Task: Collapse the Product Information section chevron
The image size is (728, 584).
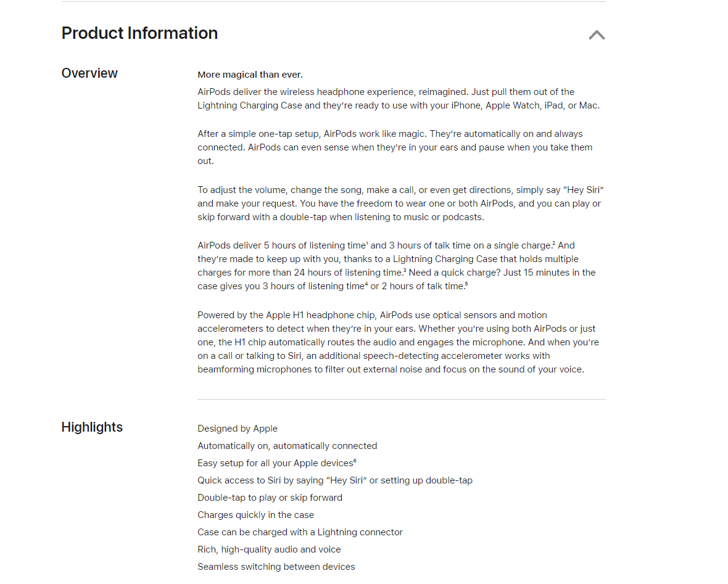Action: click(597, 35)
